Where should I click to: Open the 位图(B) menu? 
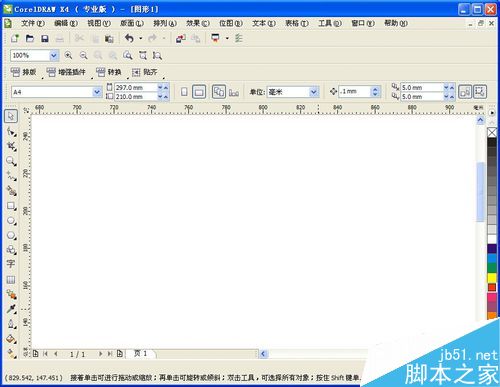(231, 23)
